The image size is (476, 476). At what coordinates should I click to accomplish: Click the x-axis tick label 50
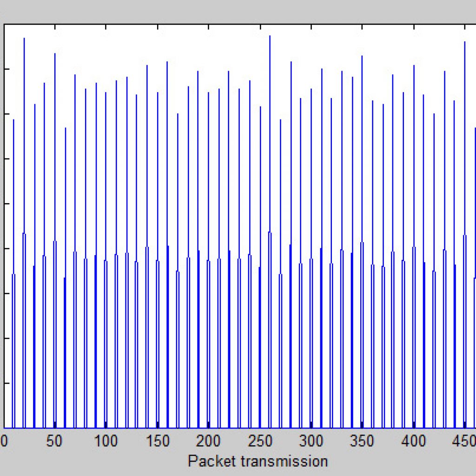[54, 441]
